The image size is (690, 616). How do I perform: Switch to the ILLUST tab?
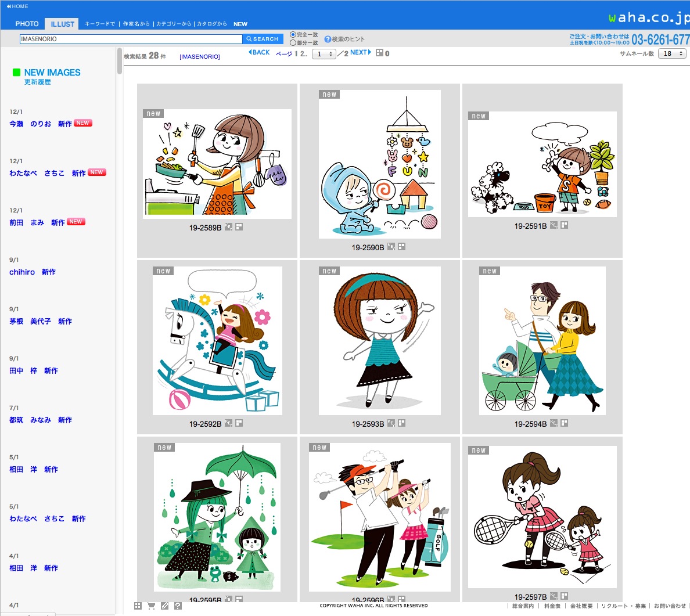[62, 24]
